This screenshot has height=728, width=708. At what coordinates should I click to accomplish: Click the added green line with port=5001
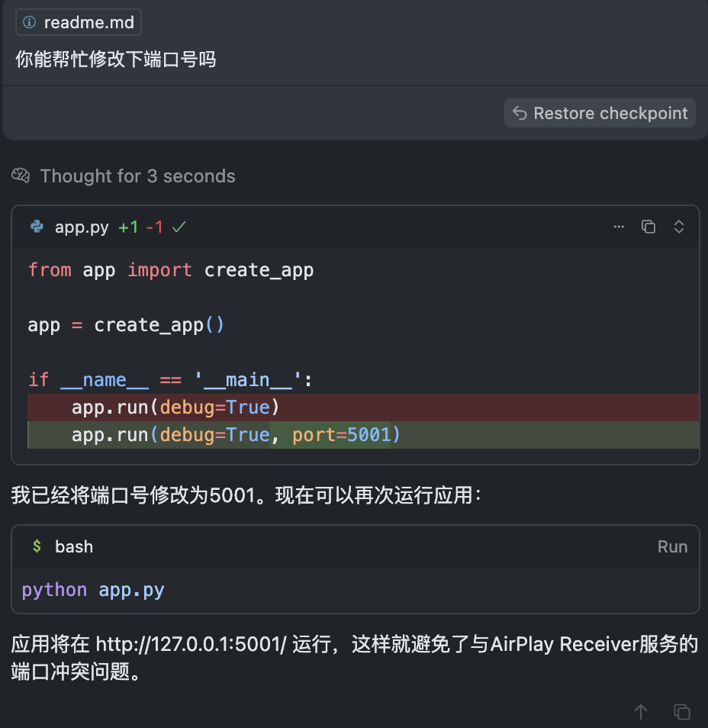tap(236, 435)
